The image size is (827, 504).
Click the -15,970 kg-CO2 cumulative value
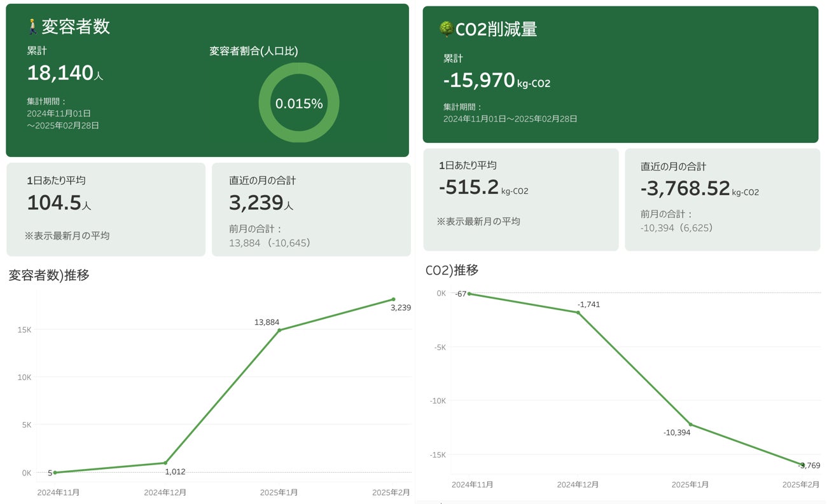(497, 80)
